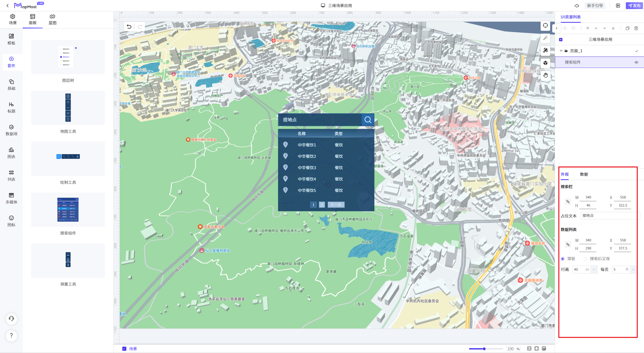Viewport: 644px width, 353px height.
Task: Open the 图标 icon category
Action: coord(11,221)
